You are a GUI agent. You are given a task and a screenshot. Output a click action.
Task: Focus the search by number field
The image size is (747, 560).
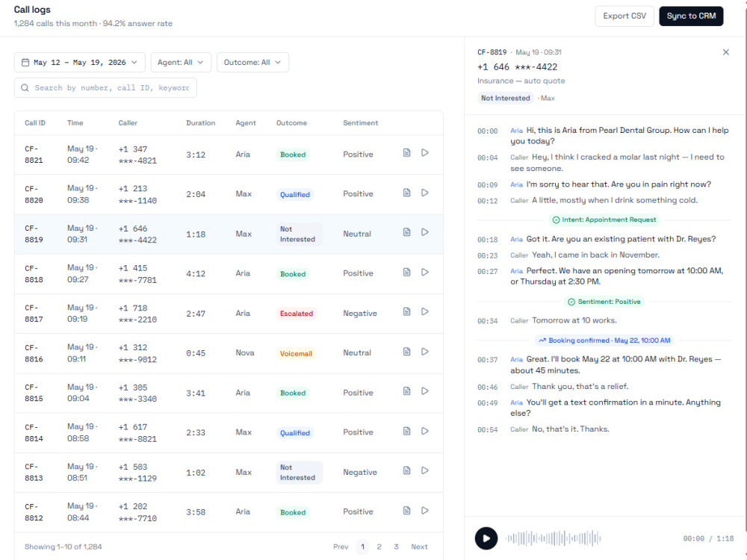pyautogui.click(x=105, y=87)
